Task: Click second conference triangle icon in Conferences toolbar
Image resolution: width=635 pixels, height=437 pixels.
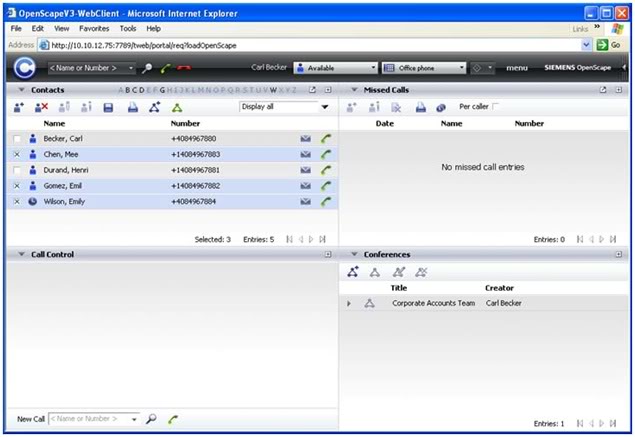Action: pyautogui.click(x=375, y=272)
